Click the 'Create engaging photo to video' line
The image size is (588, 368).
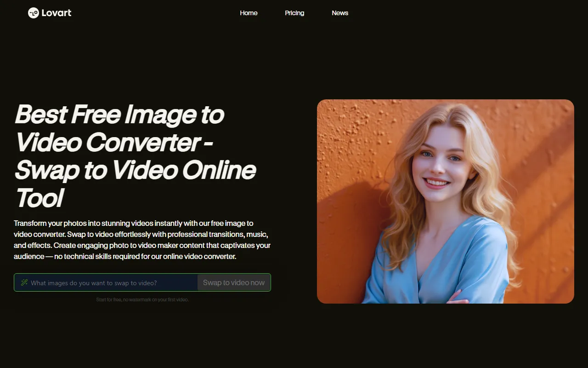point(142,246)
